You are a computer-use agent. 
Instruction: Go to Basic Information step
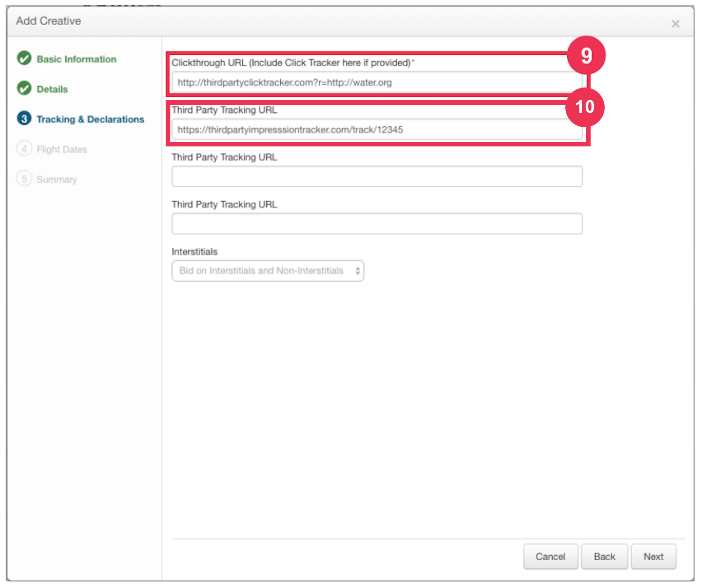click(77, 59)
